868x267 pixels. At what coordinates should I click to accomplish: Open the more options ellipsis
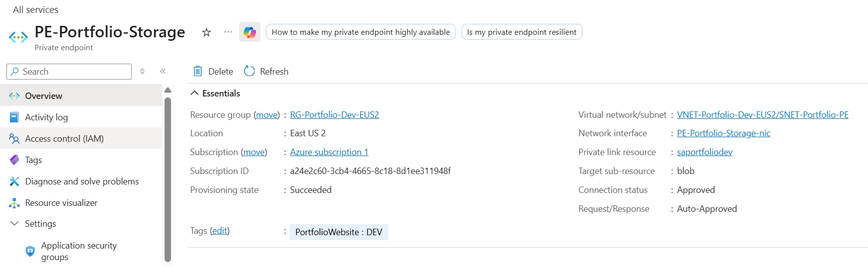point(228,32)
